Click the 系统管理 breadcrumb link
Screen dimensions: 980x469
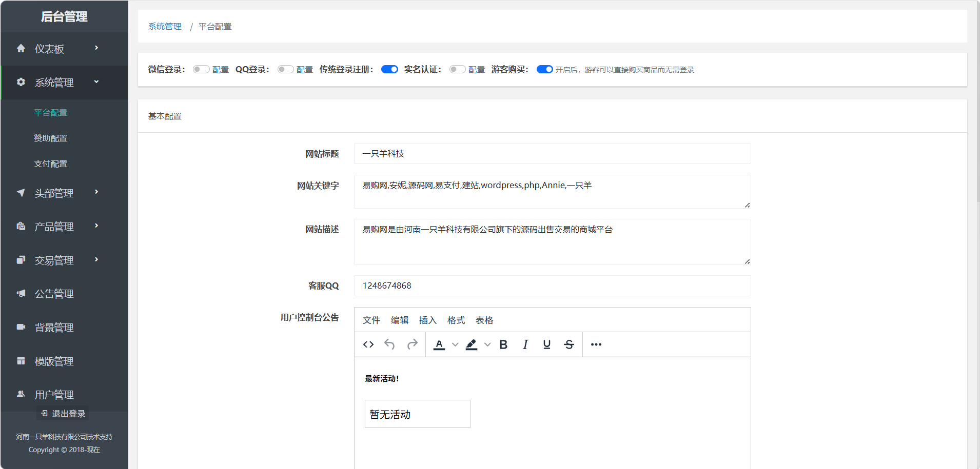[x=165, y=26]
